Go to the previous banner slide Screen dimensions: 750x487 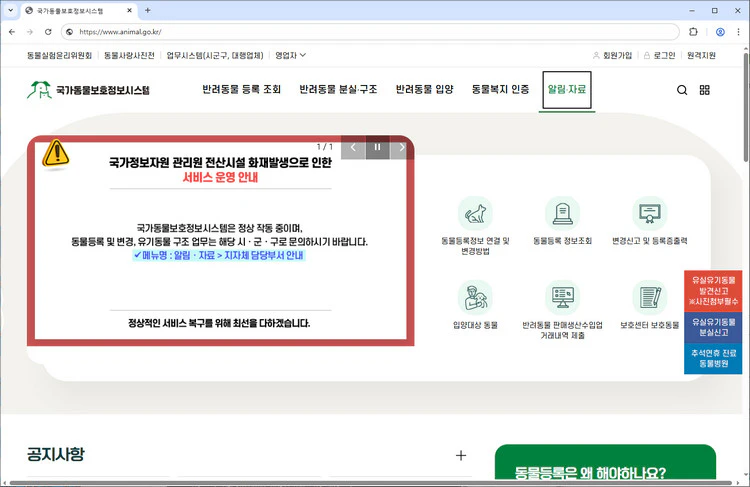tap(353, 147)
